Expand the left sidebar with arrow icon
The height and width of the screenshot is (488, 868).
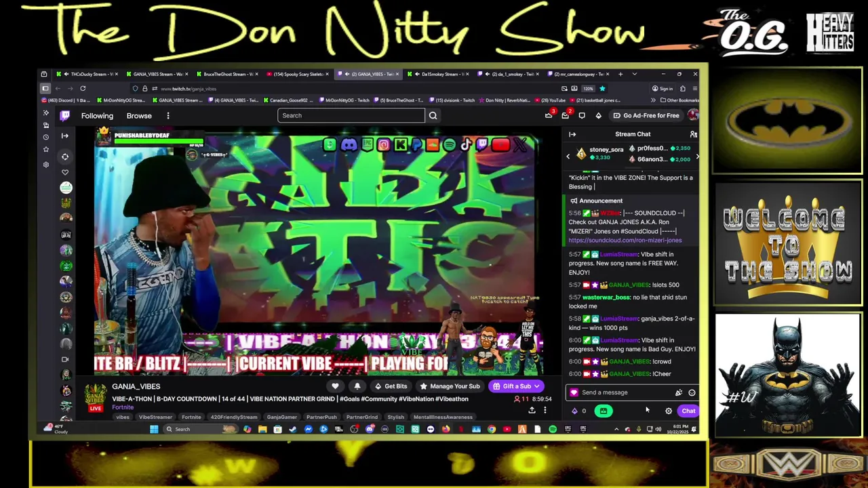click(65, 136)
